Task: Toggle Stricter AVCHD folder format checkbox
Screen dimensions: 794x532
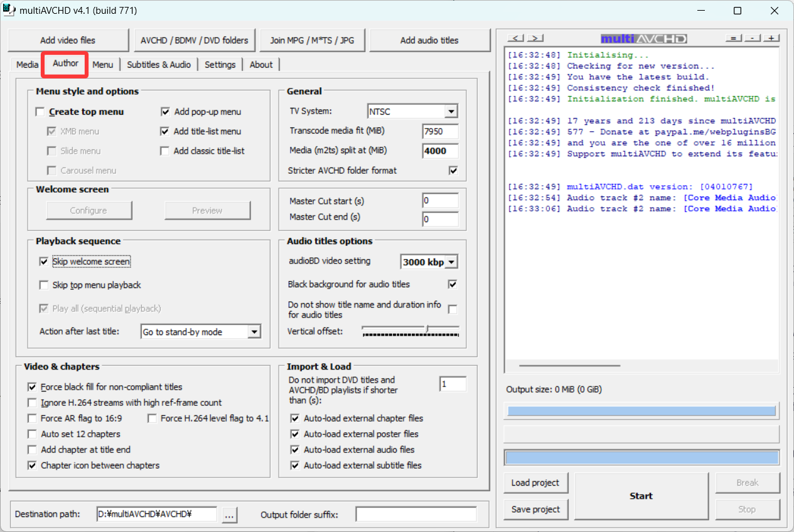Action: (453, 170)
